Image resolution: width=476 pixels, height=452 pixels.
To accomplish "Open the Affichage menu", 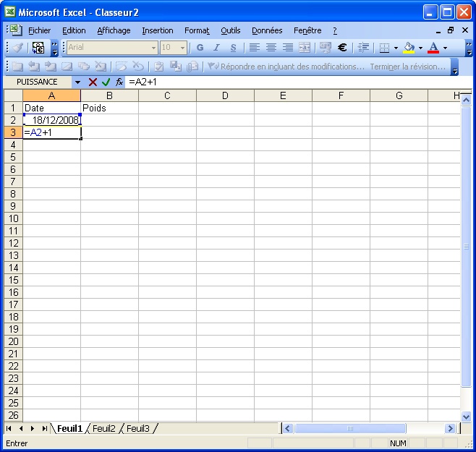I will [x=114, y=30].
